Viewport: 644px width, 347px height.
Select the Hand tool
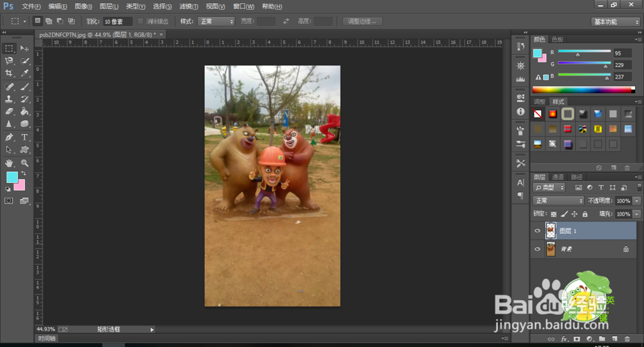point(9,163)
